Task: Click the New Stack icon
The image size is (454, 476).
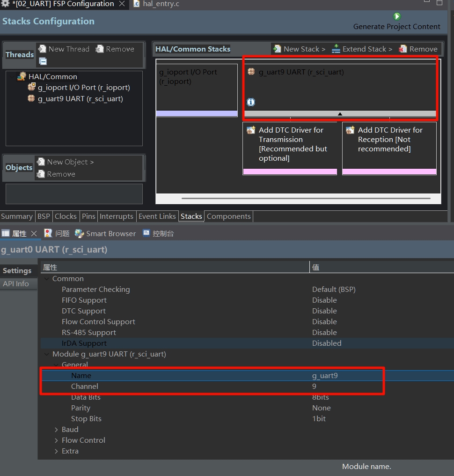Action: pyautogui.click(x=278, y=49)
